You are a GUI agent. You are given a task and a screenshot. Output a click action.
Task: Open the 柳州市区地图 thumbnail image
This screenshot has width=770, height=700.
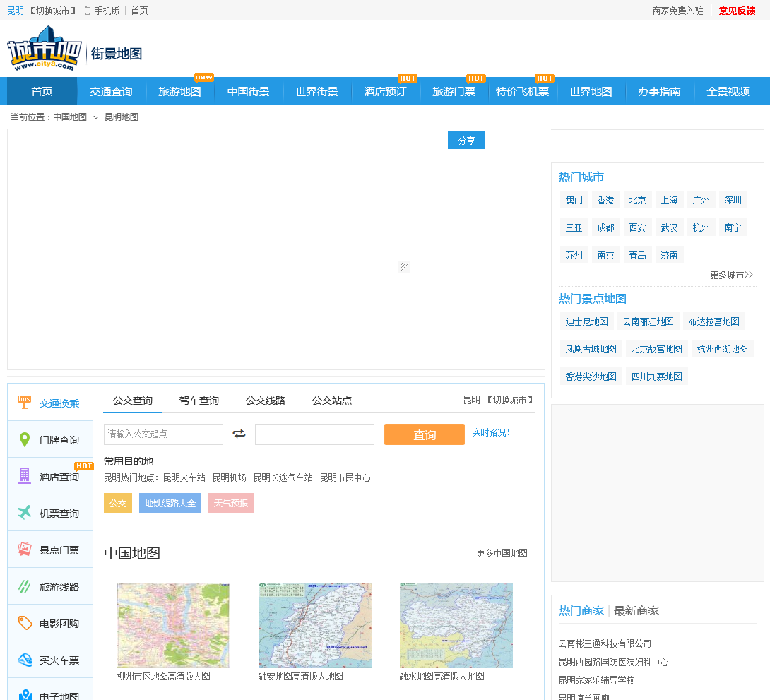(x=174, y=624)
